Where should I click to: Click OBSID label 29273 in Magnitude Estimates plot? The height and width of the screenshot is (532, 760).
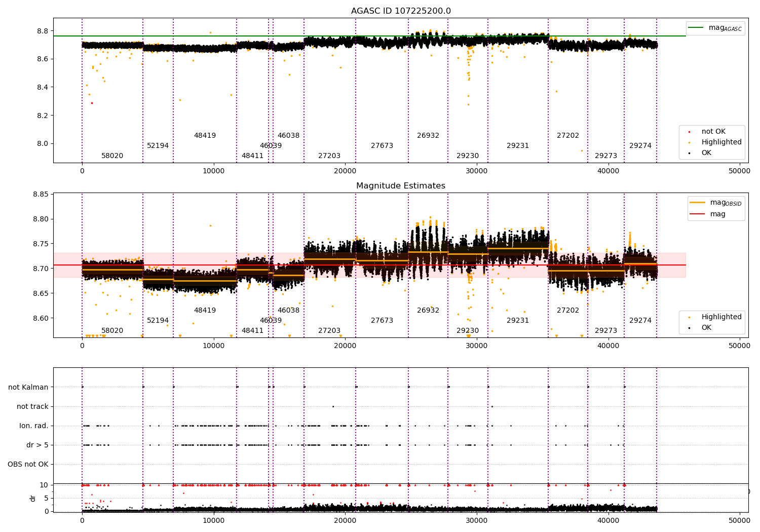(606, 331)
